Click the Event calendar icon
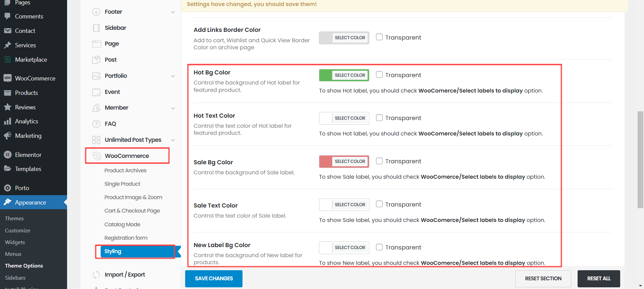644x289 pixels. coord(96,92)
